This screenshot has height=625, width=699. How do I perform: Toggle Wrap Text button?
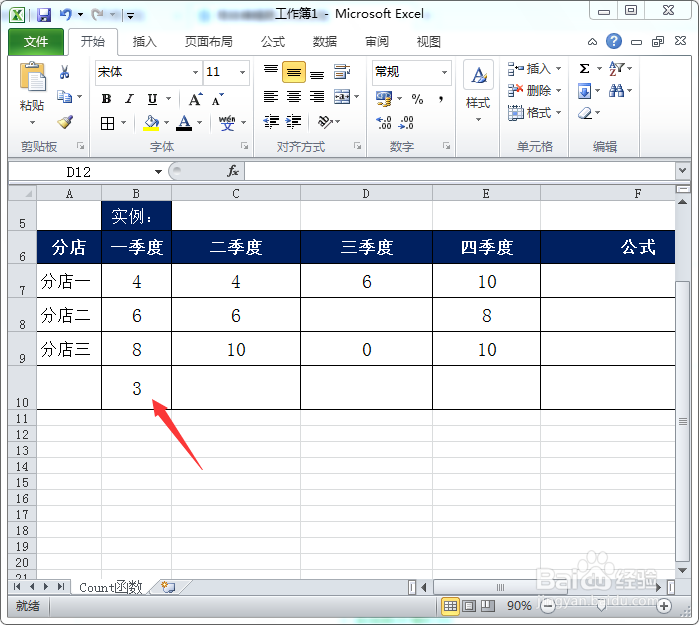pos(342,71)
